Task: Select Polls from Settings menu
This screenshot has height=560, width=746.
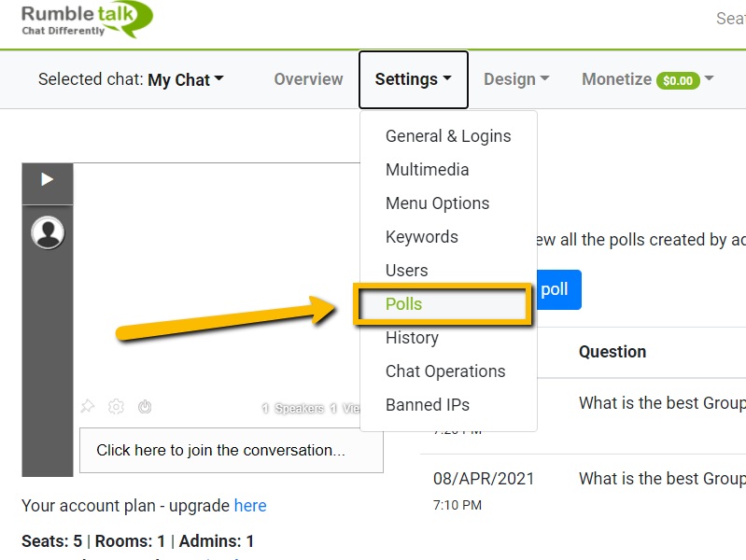Action: point(404,304)
